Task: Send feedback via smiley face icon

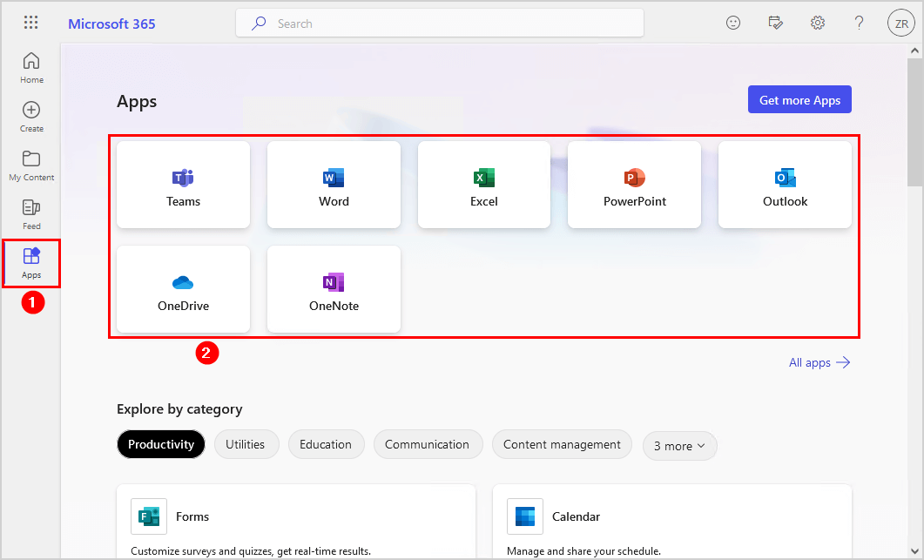Action: (733, 24)
